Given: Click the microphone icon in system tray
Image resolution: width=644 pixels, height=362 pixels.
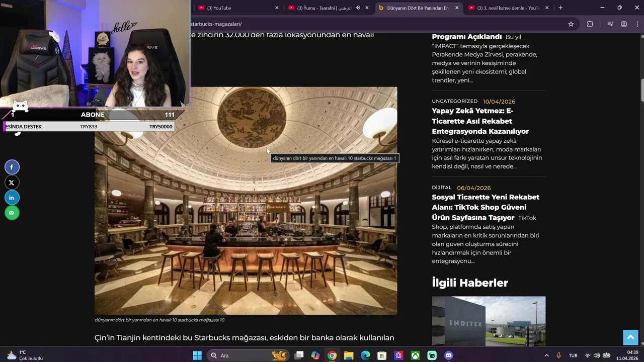Looking at the screenshot, I should (x=559, y=355).
